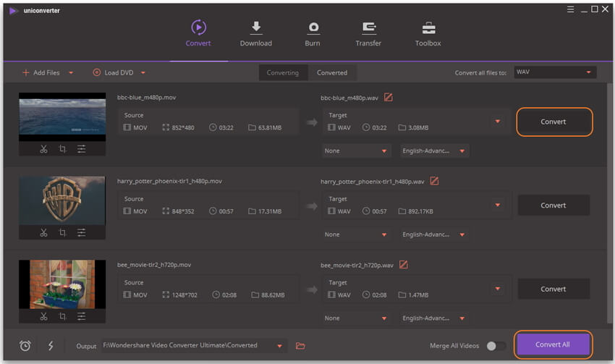615x364 pixels.
Task: Open the Download section
Action: [x=255, y=34]
